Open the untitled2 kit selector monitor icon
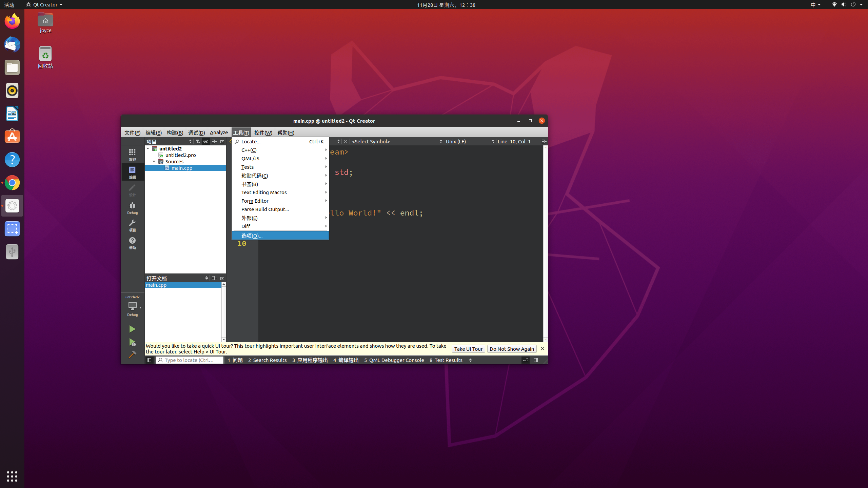The height and width of the screenshot is (488, 868). click(132, 306)
